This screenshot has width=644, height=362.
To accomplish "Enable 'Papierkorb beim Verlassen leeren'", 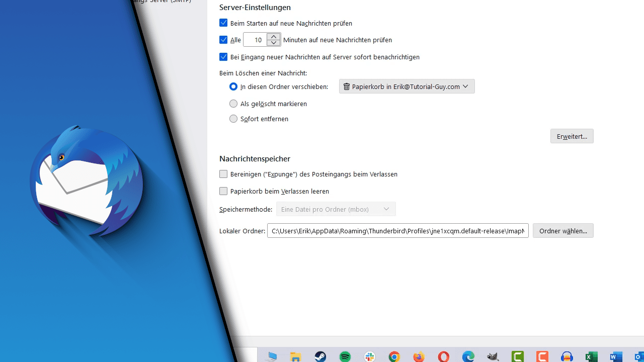I will click(x=223, y=191).
